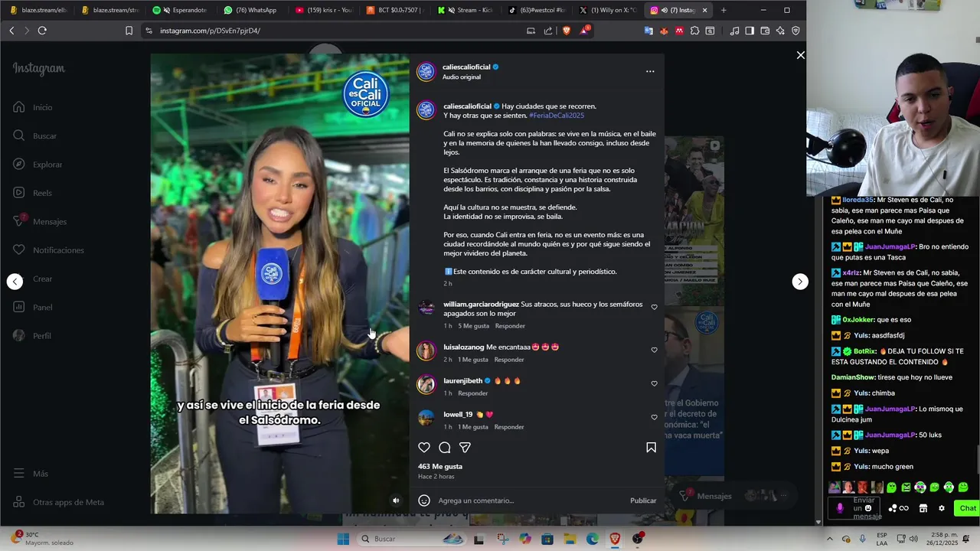Image resolution: width=980 pixels, height=551 pixels.
Task: Go back in browser history
Action: [x=11, y=31]
